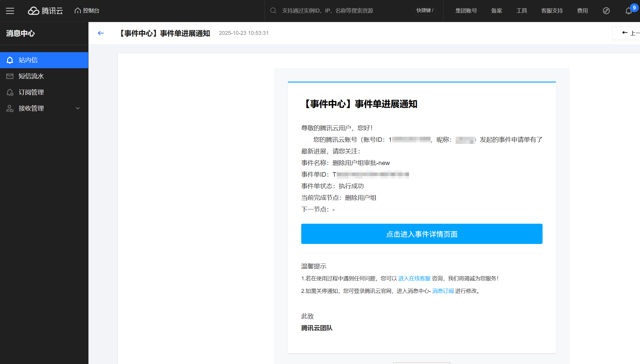
Task: Open the 费用 top menu
Action: click(582, 11)
